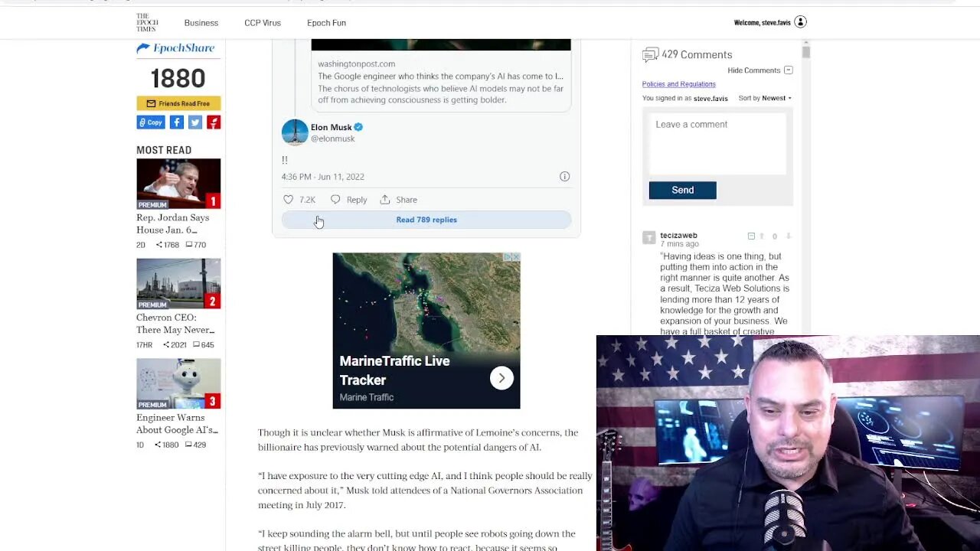Open tweet info circle icon
Image resolution: width=980 pixels, height=551 pixels.
point(564,177)
